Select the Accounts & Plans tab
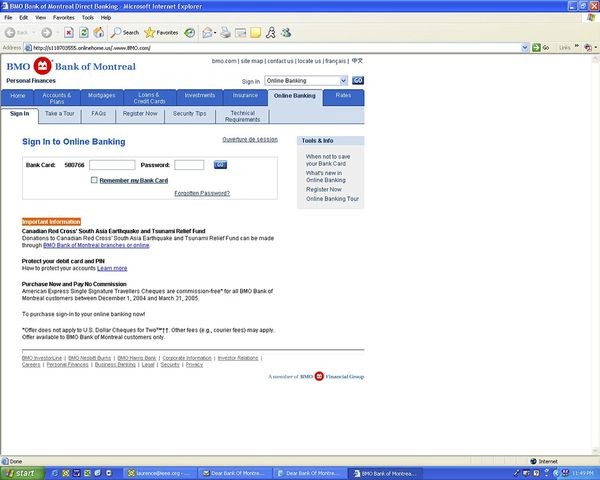This screenshot has width=600, height=480. pos(57,98)
